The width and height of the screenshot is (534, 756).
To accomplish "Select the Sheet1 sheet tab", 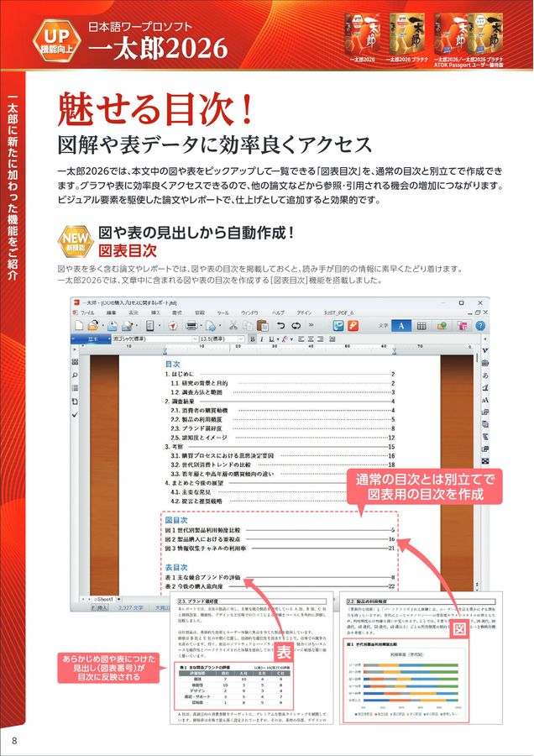I will coord(103,599).
